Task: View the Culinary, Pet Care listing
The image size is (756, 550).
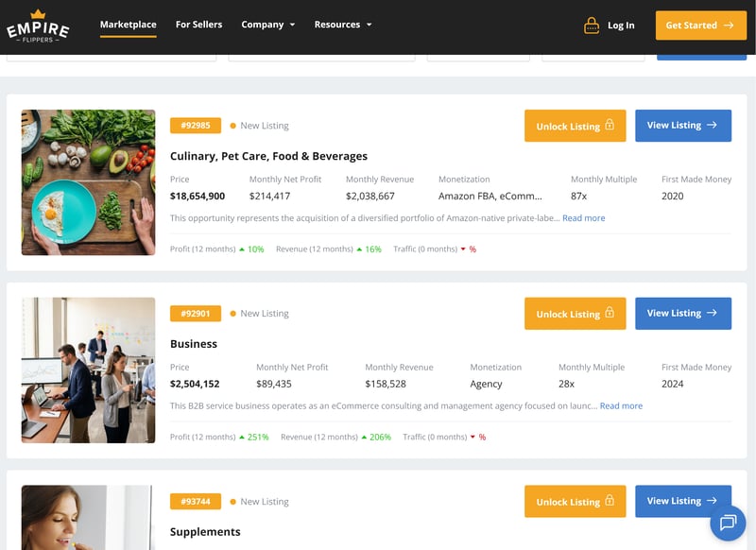Action: point(682,126)
